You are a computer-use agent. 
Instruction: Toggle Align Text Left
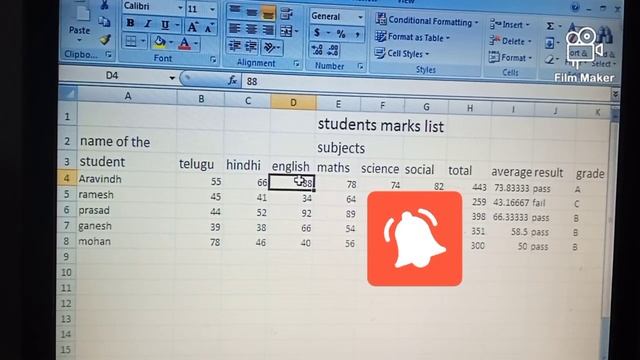235,28
